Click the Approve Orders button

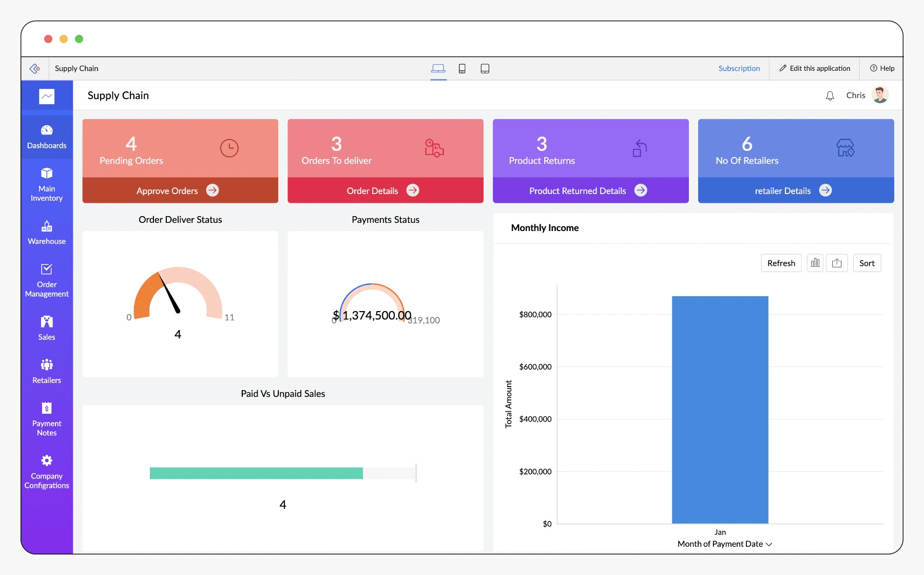coord(177,190)
